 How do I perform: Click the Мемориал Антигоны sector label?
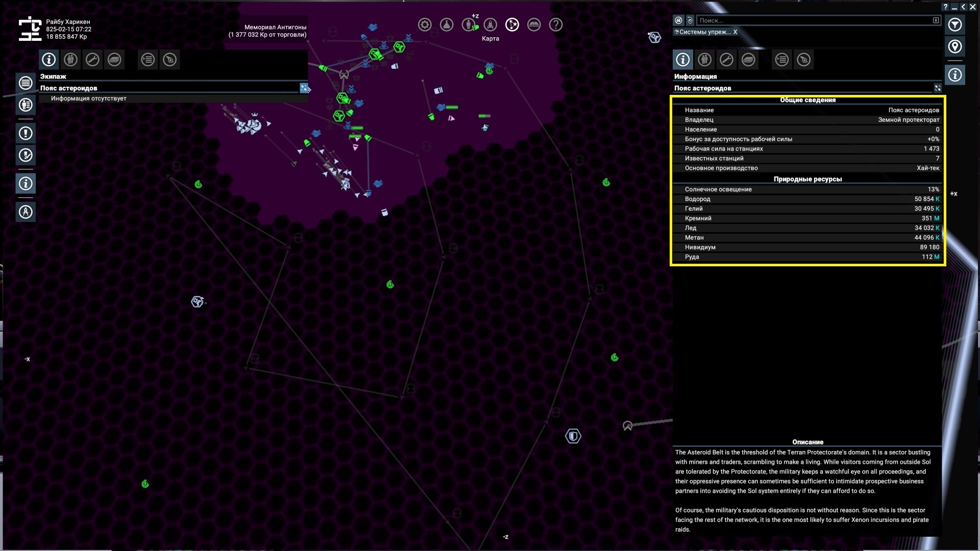click(275, 27)
